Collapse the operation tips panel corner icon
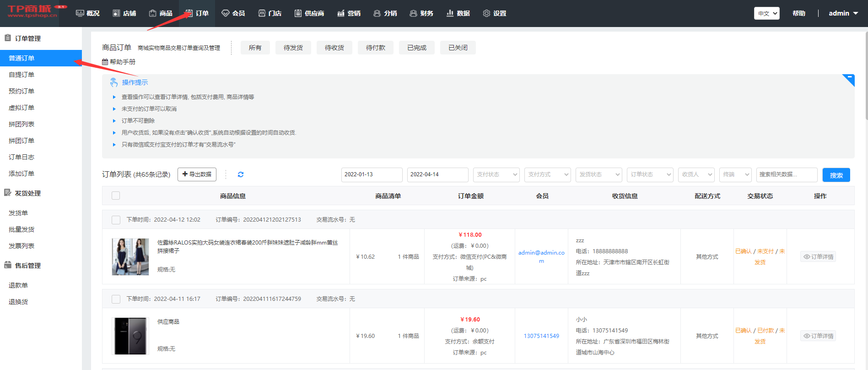868x370 pixels. 849,79
